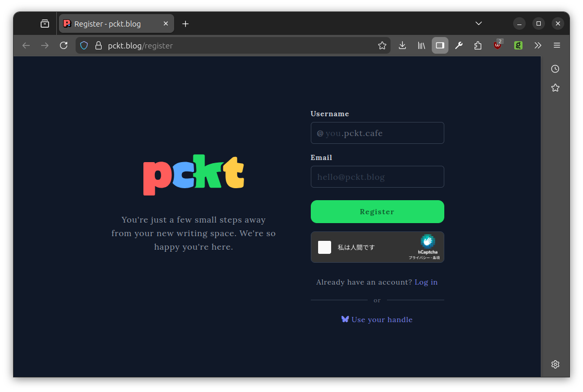583x392 pixels.
Task: Click the extensions puzzle-piece icon
Action: [x=478, y=45]
